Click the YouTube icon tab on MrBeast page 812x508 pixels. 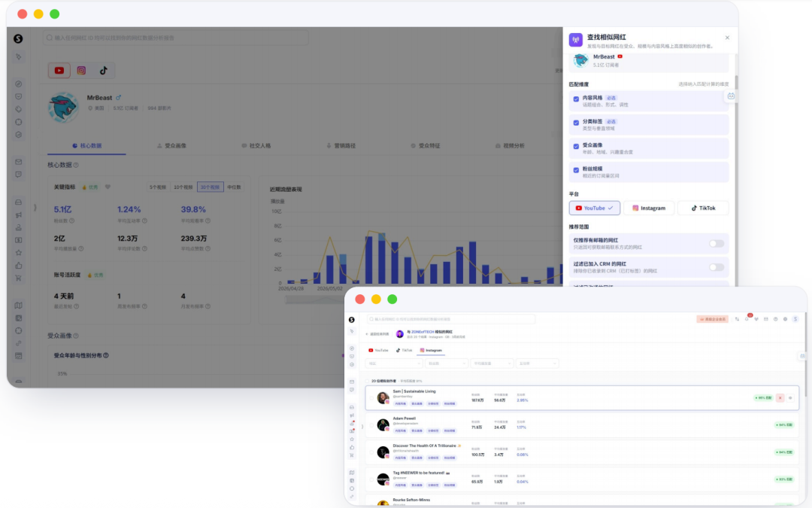tap(59, 71)
